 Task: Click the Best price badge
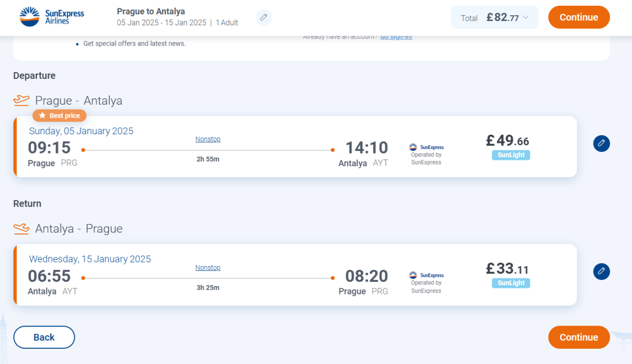pos(60,116)
